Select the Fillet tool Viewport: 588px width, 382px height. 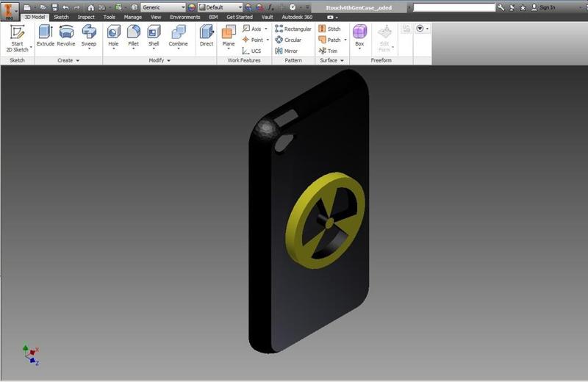point(134,36)
